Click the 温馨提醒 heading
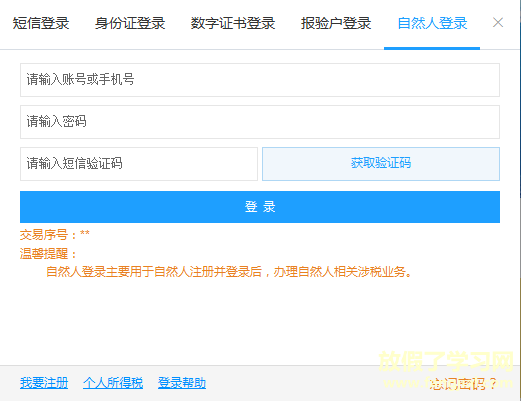Screen dimensions: 521x401 (x=48, y=254)
